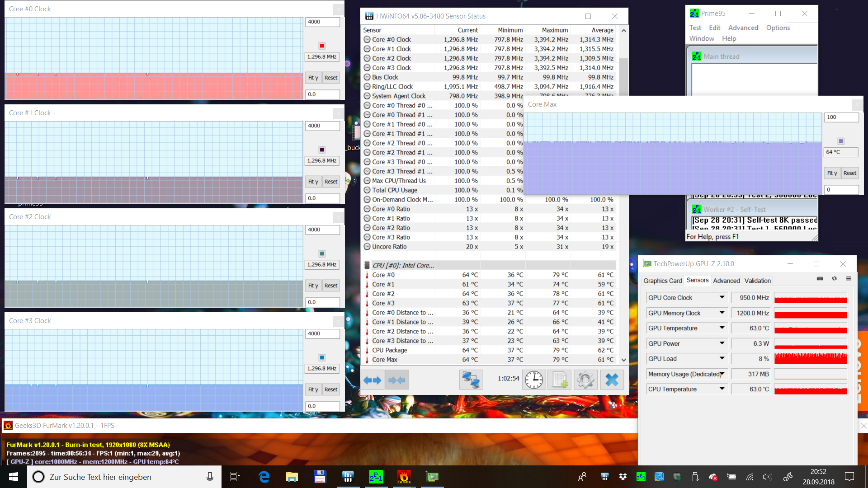Image resolution: width=868 pixels, height=488 pixels.
Task: Click the 4000 max value field of Core #2 Clock
Action: pos(322,230)
